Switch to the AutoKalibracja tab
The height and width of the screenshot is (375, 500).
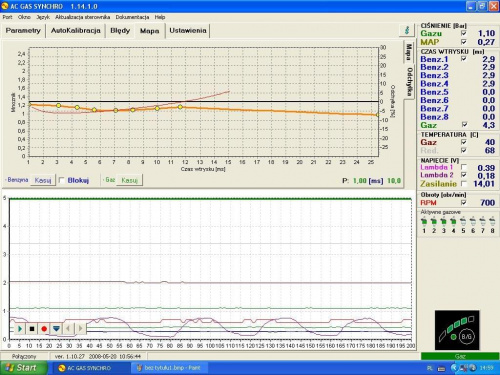pyautogui.click(x=76, y=31)
